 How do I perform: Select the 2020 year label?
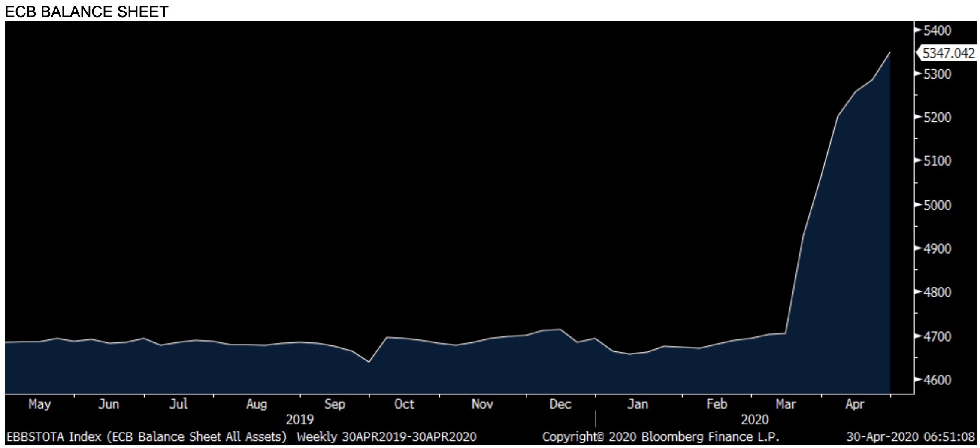coord(755,419)
